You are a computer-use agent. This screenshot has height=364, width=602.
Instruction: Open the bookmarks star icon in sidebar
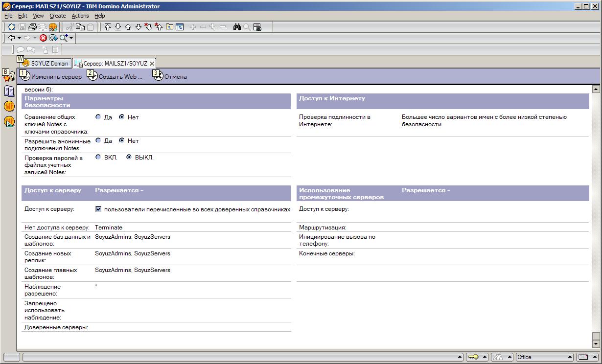(9, 76)
